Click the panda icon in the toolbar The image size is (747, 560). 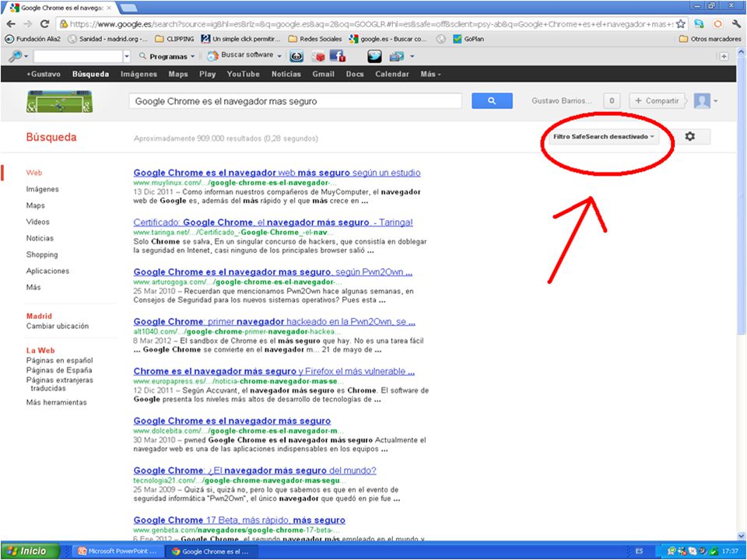click(296, 57)
